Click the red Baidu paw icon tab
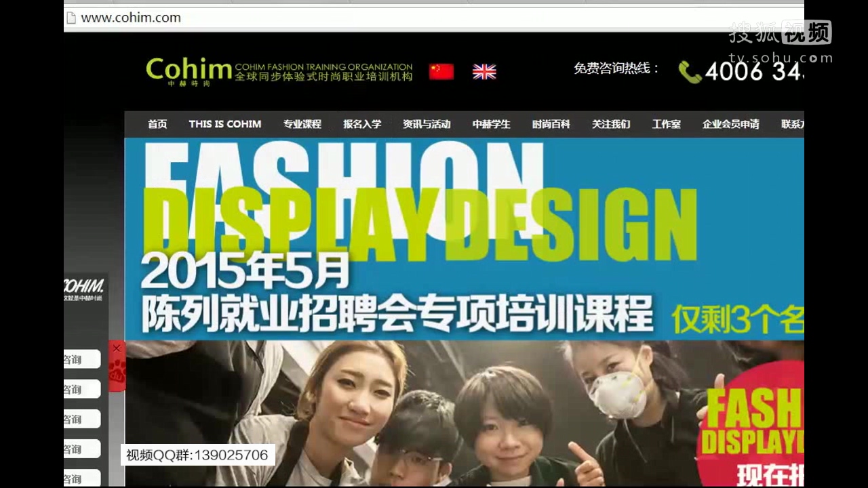Screen dimensions: 868x488 pyautogui.click(x=117, y=372)
